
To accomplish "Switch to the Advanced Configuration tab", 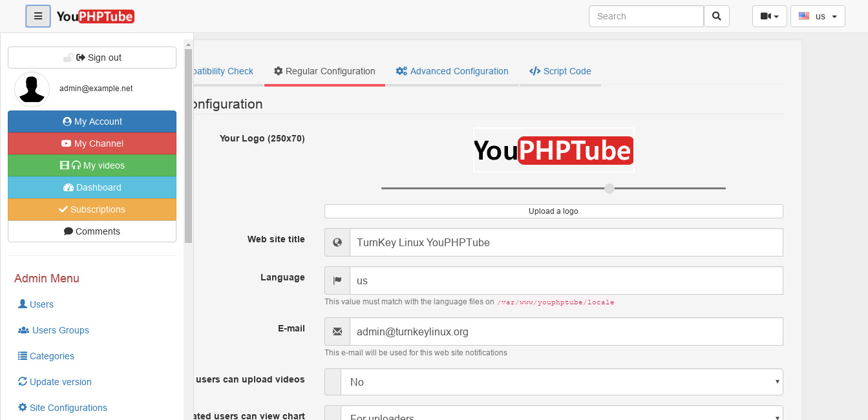I will [452, 71].
